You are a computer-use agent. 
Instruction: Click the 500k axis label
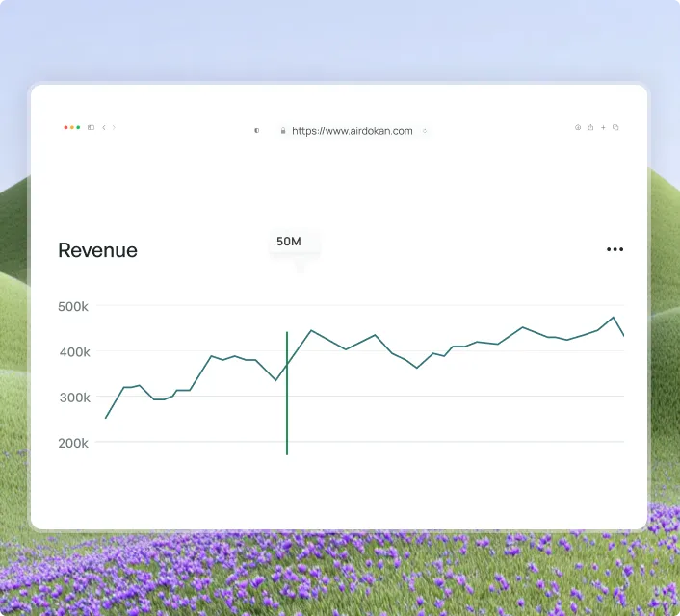[73, 306]
